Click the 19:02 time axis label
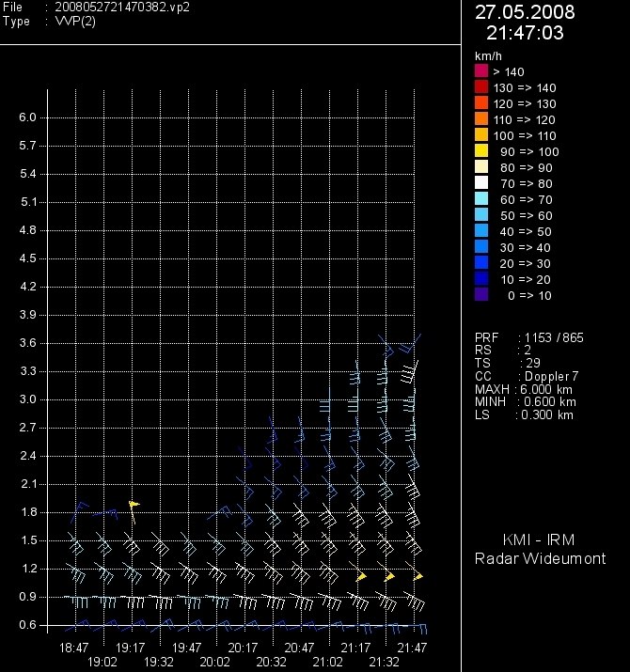 coord(102,663)
